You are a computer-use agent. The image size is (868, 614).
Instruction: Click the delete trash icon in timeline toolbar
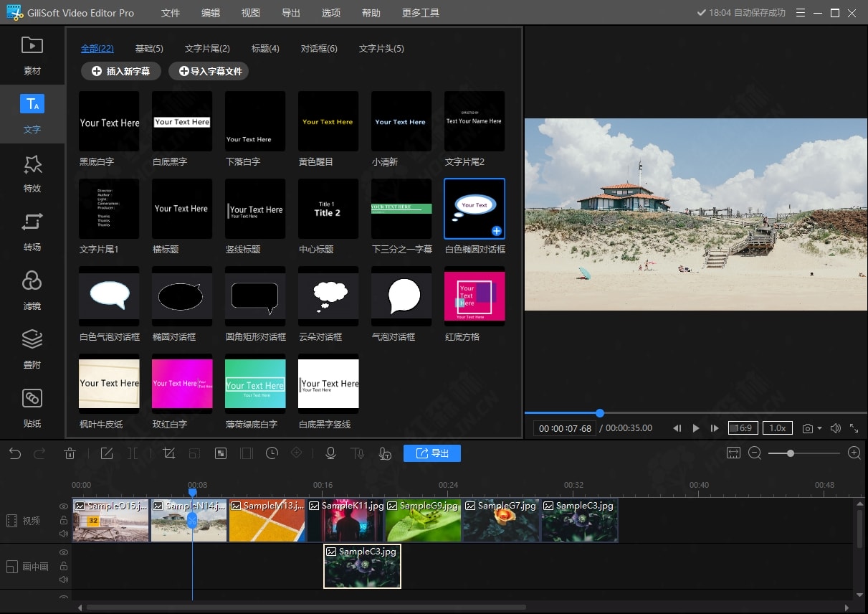pyautogui.click(x=70, y=453)
